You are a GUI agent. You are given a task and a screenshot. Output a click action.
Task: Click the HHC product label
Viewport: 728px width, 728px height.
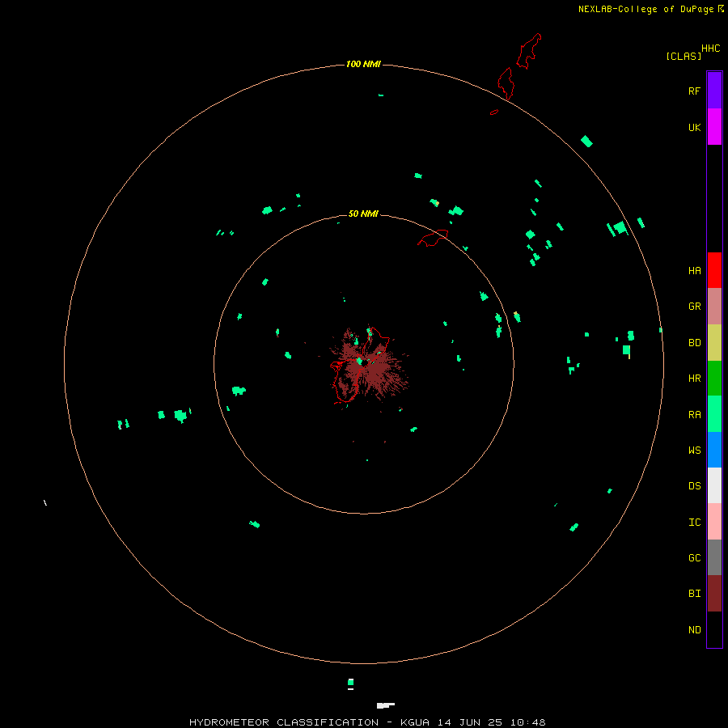(710, 49)
